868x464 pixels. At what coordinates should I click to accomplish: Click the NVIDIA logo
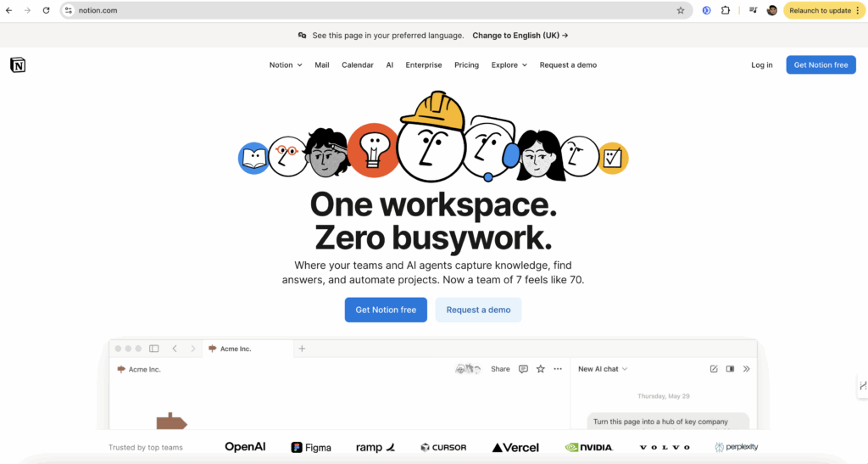pyautogui.click(x=589, y=447)
